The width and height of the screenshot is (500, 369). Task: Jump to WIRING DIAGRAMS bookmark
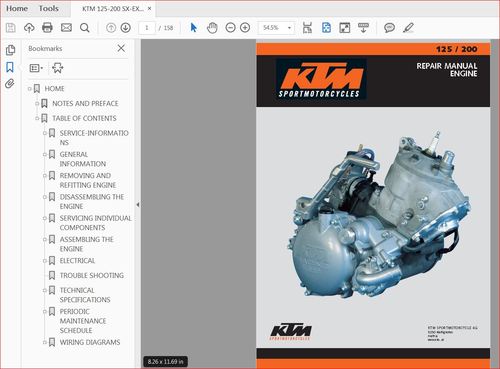click(x=90, y=342)
